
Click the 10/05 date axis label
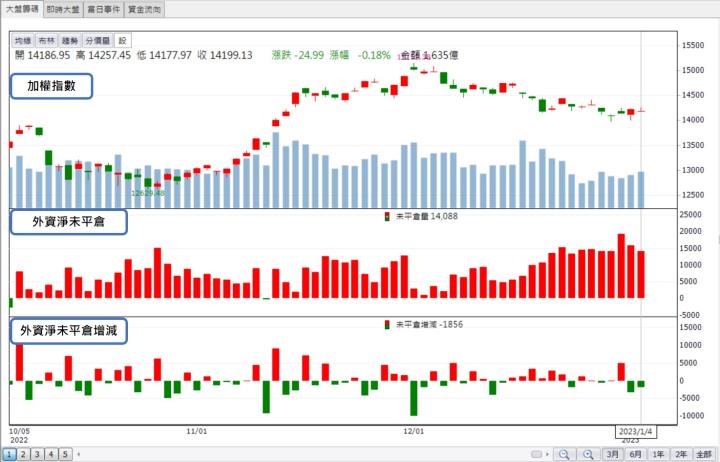coord(19,431)
